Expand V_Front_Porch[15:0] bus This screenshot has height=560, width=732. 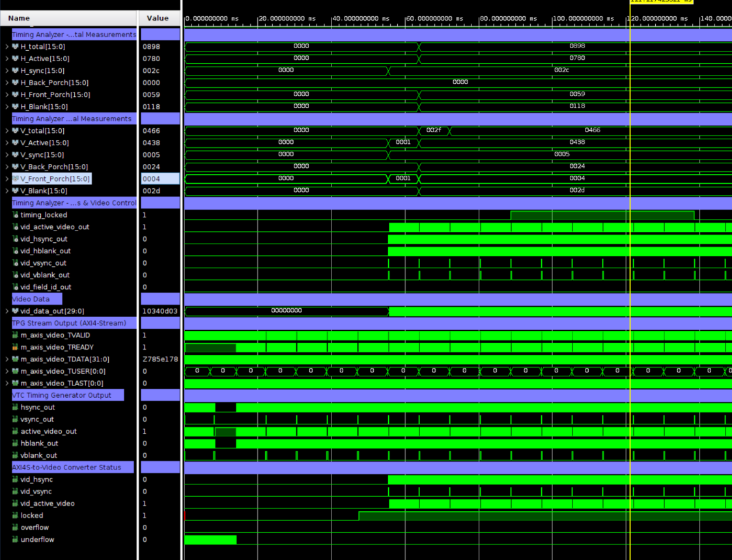(x=7, y=178)
